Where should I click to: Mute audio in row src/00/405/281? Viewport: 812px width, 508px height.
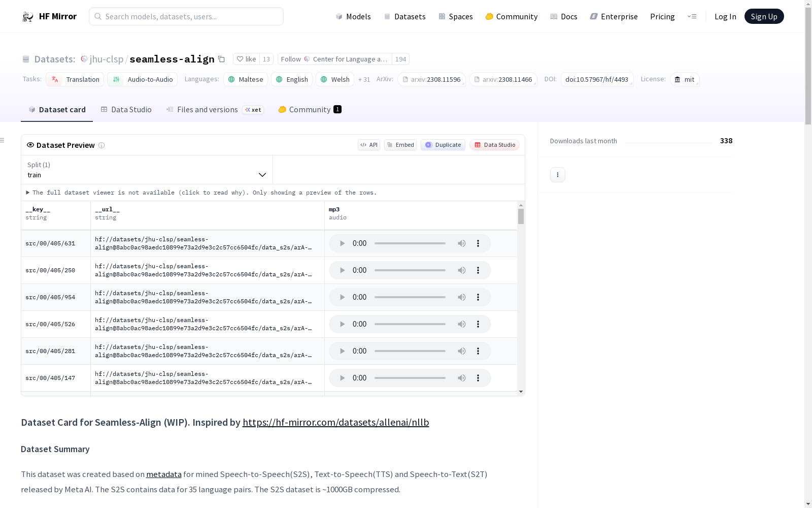[462, 351]
